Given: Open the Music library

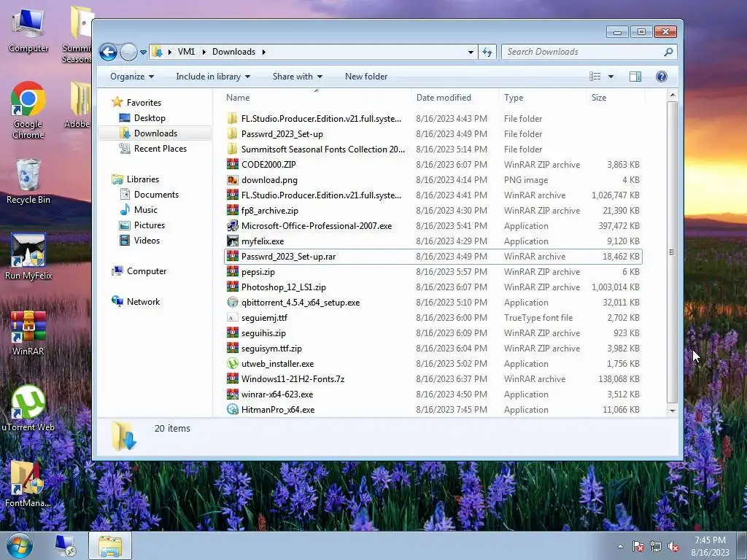Looking at the screenshot, I should coord(145,210).
